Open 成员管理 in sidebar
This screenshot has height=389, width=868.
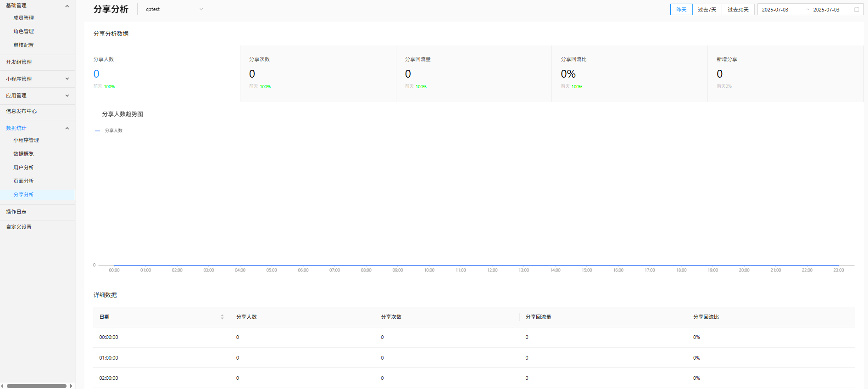(x=23, y=18)
